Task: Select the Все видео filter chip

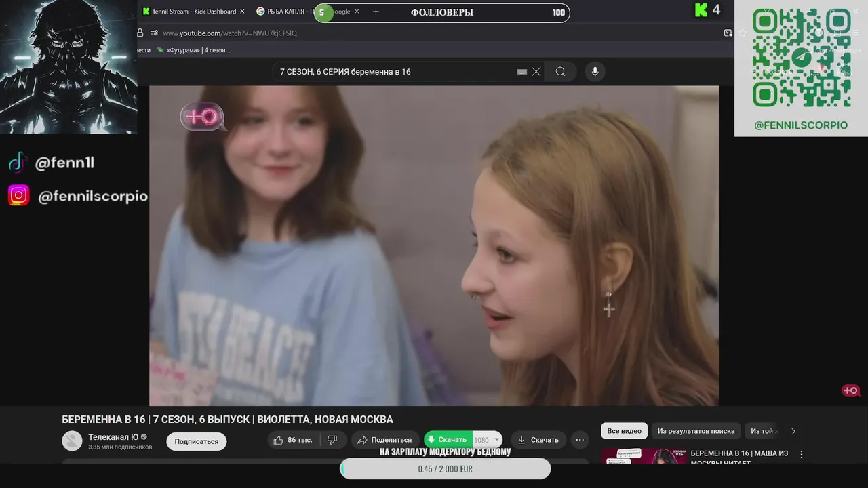Action: 624,431
